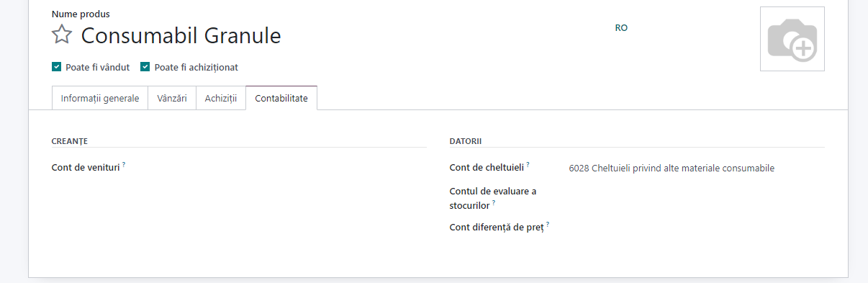
Task: Open the Cont diferență de preț dropdown
Action: (x=696, y=227)
